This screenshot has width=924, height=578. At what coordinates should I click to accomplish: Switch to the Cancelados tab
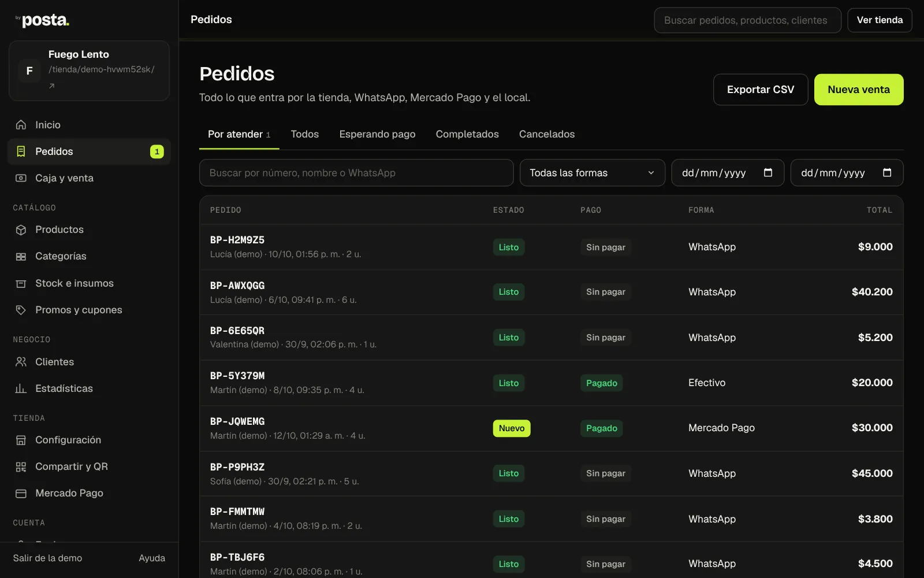point(547,134)
